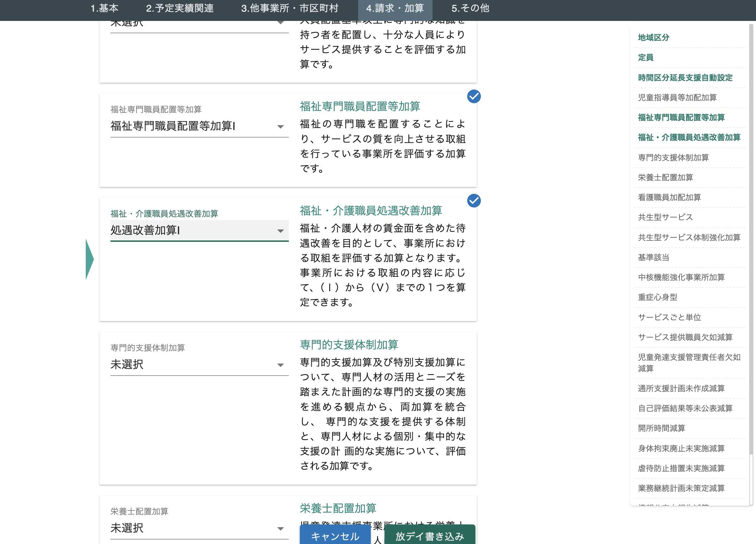Jump to 地域区分 in sidebar
The height and width of the screenshot is (544, 756).
pos(653,37)
